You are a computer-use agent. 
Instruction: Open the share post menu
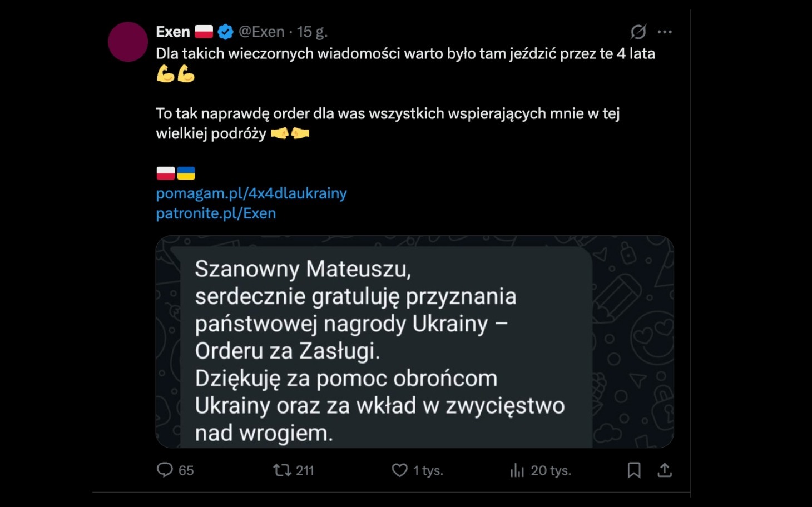665,470
